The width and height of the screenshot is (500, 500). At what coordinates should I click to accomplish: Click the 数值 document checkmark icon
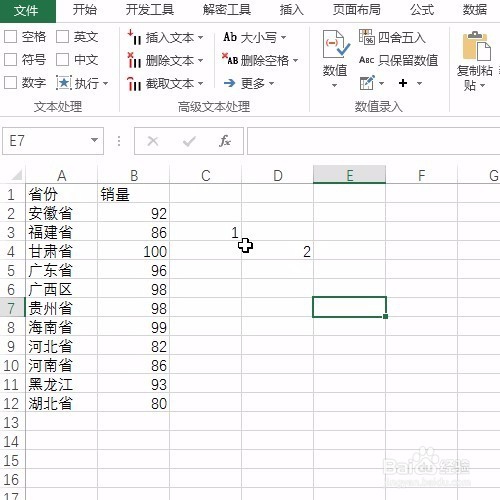[335, 44]
